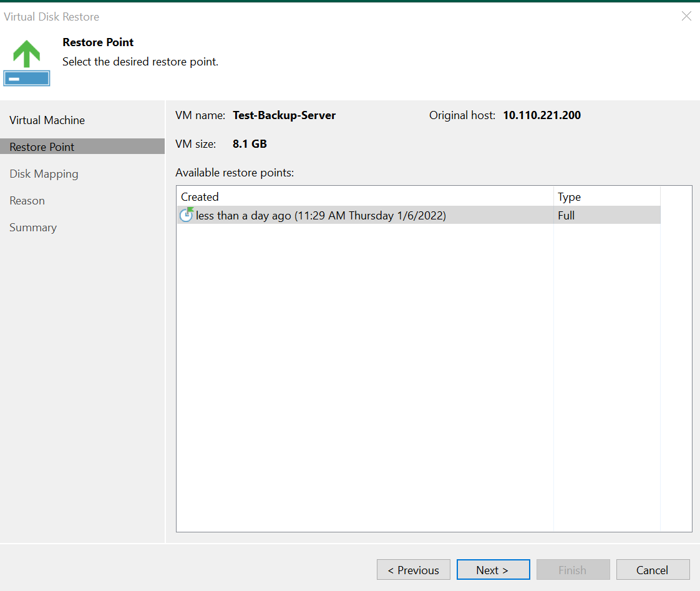Click the original host IP 10.110.221.200
The height and width of the screenshot is (591, 700).
point(542,115)
